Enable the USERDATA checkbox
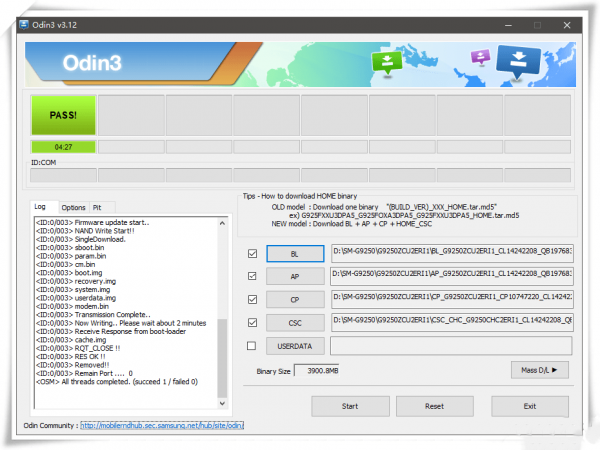 click(x=252, y=345)
